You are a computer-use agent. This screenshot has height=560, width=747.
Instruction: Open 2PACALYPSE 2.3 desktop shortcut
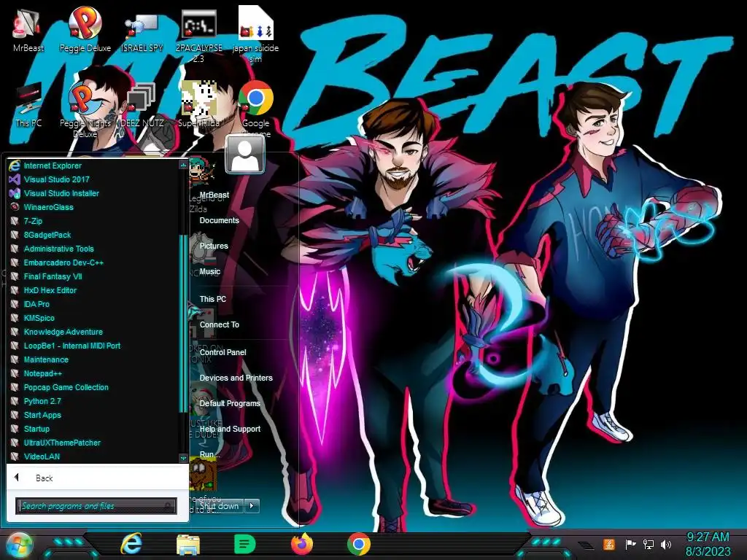coord(198,36)
